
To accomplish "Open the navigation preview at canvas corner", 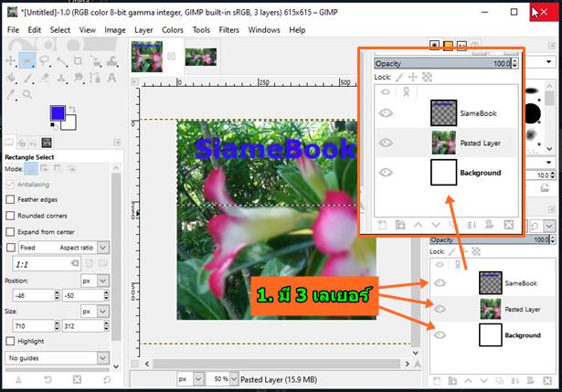I will (417, 364).
